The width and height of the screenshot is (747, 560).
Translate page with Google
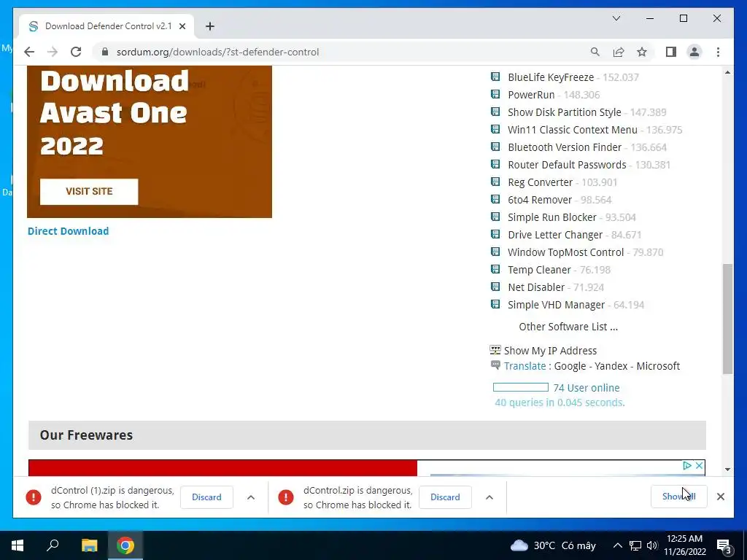pos(570,366)
